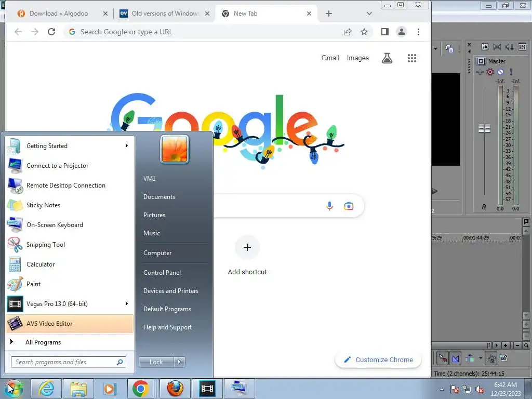This screenshot has height=399, width=532.
Task: Switch to the Download « Algodoo tab
Action: tap(58, 14)
